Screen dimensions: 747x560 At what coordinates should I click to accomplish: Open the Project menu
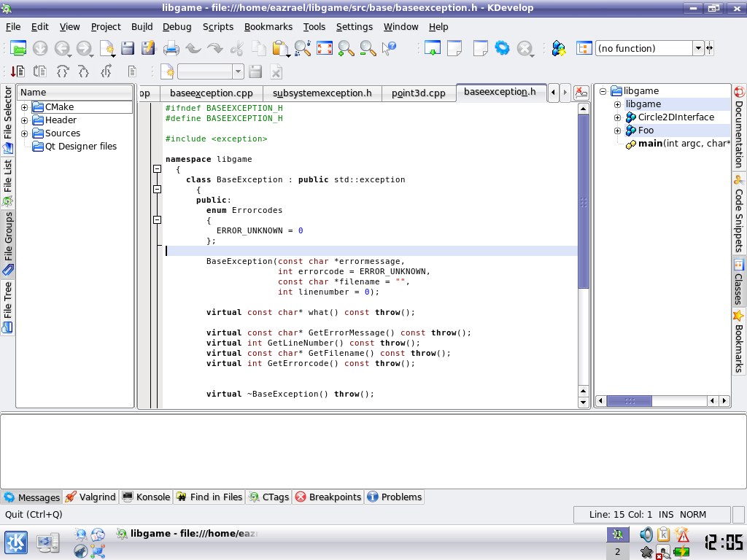pos(106,27)
